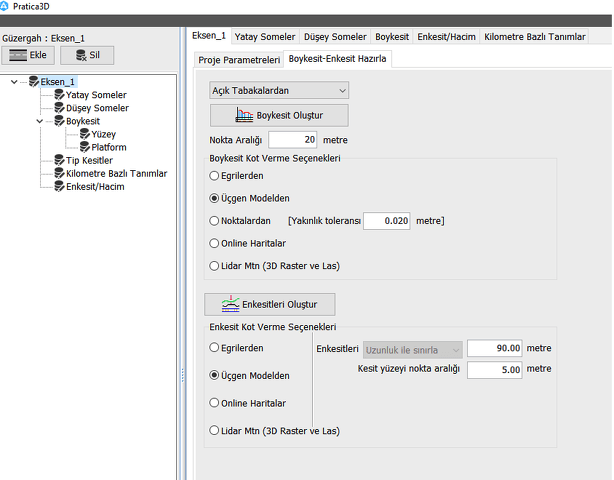Enable Lidar Mtn option for Enkesit

tap(215, 431)
